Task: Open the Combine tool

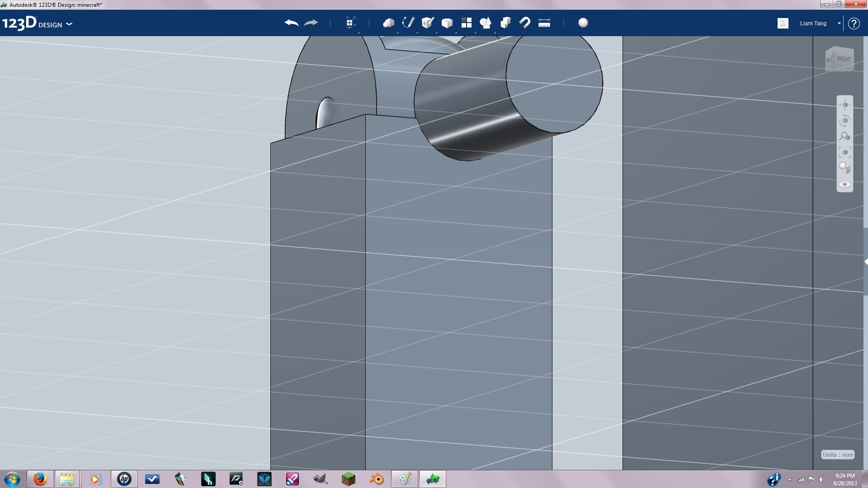Action: pos(505,23)
